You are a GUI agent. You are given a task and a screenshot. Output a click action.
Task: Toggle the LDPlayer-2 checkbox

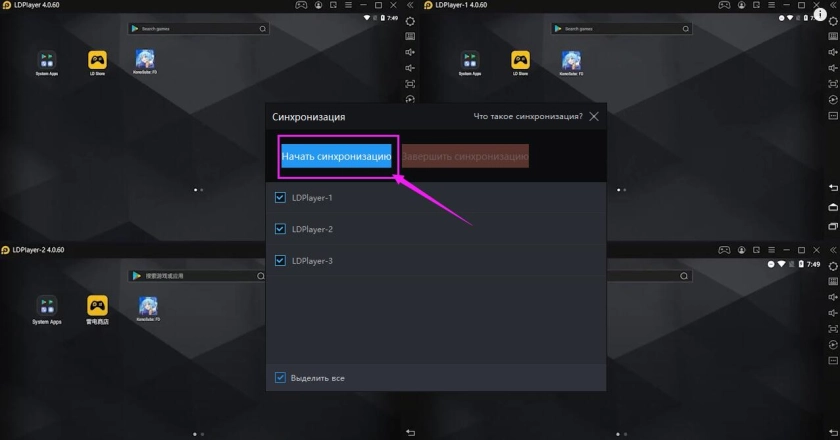point(280,229)
